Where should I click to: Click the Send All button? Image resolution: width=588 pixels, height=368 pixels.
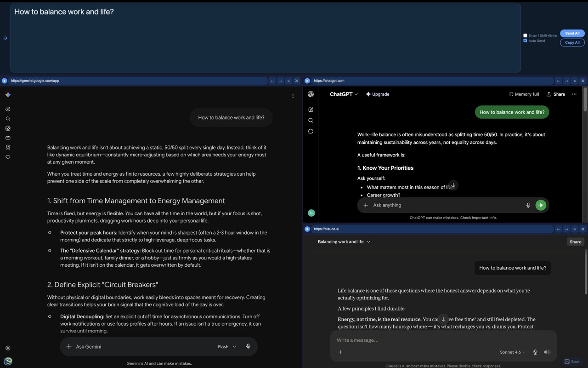coord(572,33)
